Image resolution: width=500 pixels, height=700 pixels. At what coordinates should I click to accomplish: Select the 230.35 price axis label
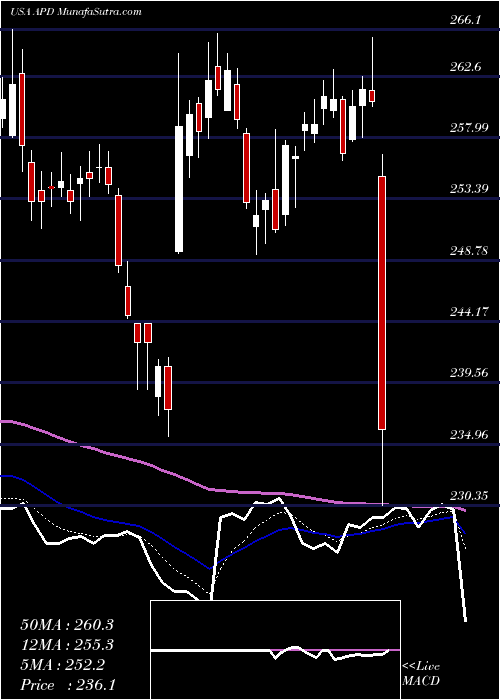468,495
